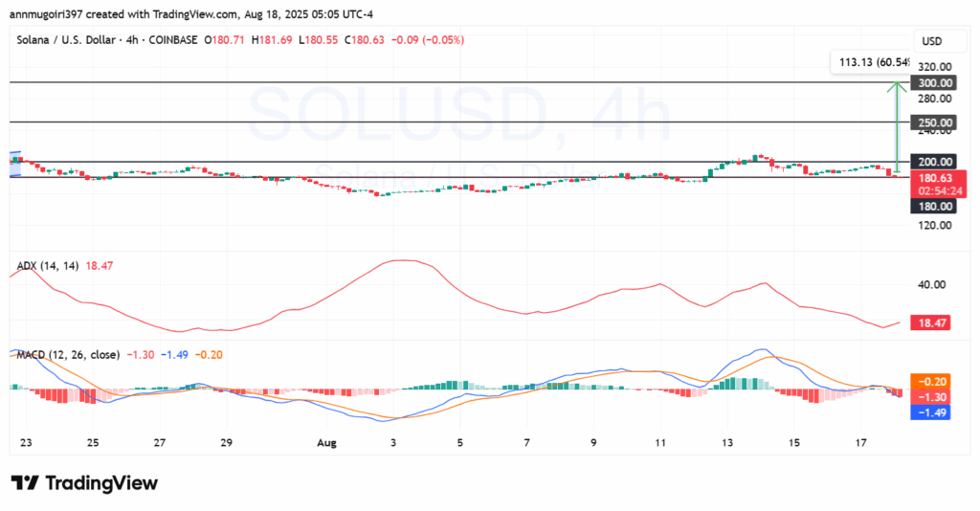Viewport: 980px width, 511px height.
Task: Click the 120.00 price axis label
Action: pyautogui.click(x=934, y=225)
